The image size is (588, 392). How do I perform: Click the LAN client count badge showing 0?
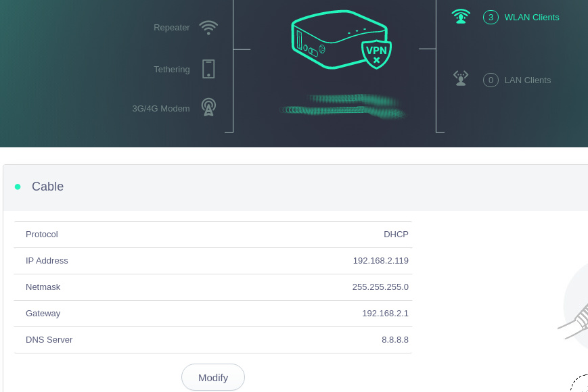(x=491, y=80)
